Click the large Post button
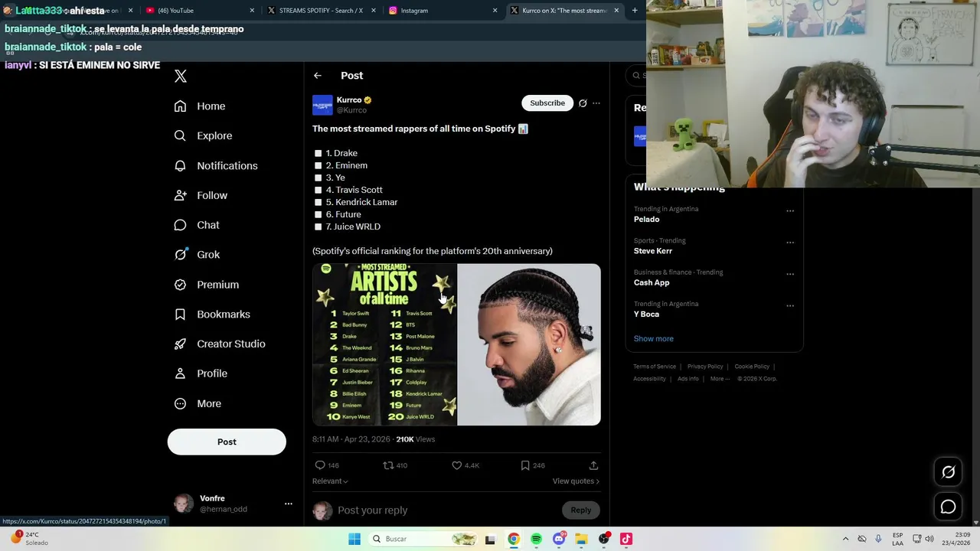The image size is (980, 551). pos(227,442)
